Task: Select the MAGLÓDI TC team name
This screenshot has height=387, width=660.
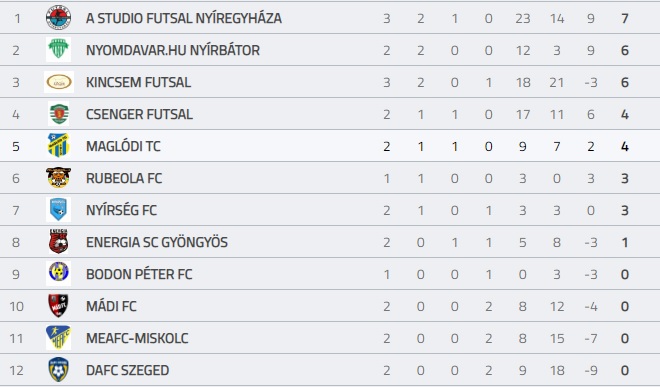Action: pyautogui.click(x=123, y=147)
